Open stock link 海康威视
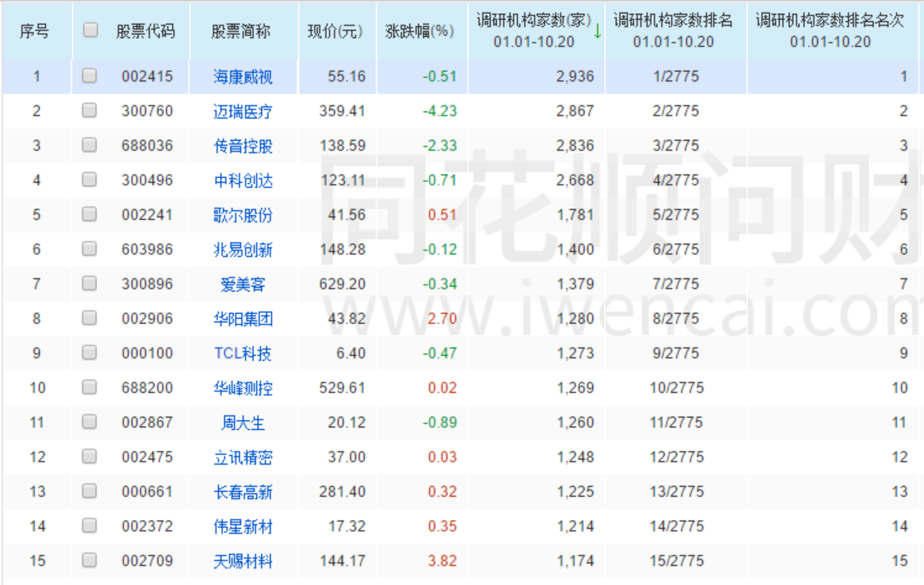 point(243,77)
